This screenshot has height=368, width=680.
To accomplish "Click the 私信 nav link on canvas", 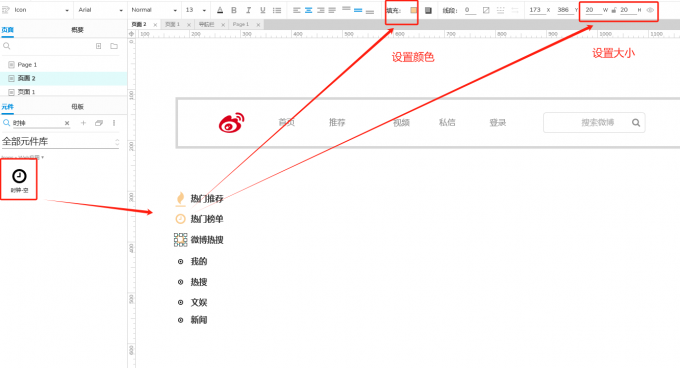I will pyautogui.click(x=447, y=123).
